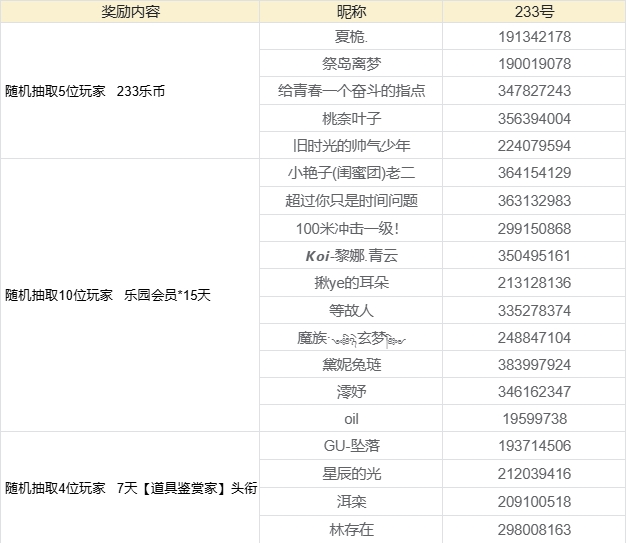626x543 pixels.
Task: Select nickname 100米冲击一级!
Action: tap(351, 228)
